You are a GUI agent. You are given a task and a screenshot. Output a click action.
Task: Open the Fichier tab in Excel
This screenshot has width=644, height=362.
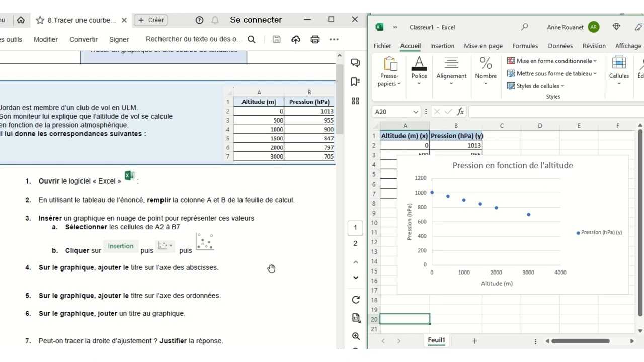point(382,46)
